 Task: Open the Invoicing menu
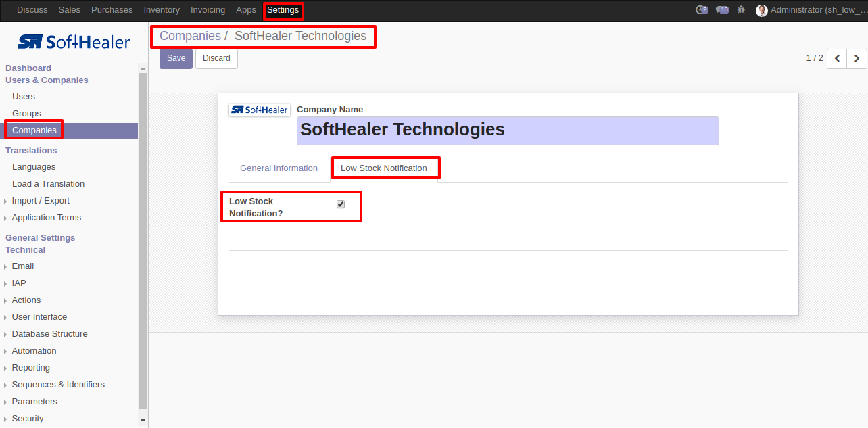208,10
